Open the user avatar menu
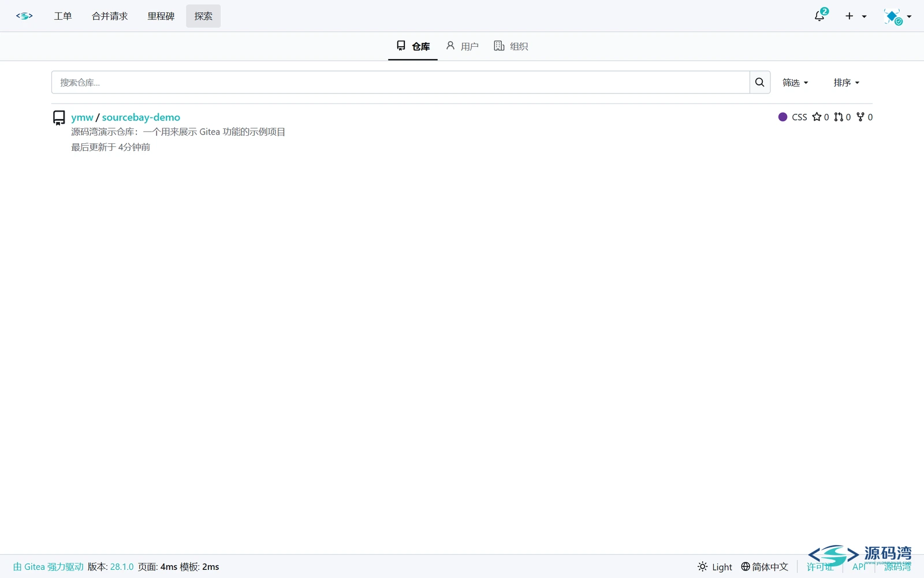924x578 pixels. pos(897,16)
